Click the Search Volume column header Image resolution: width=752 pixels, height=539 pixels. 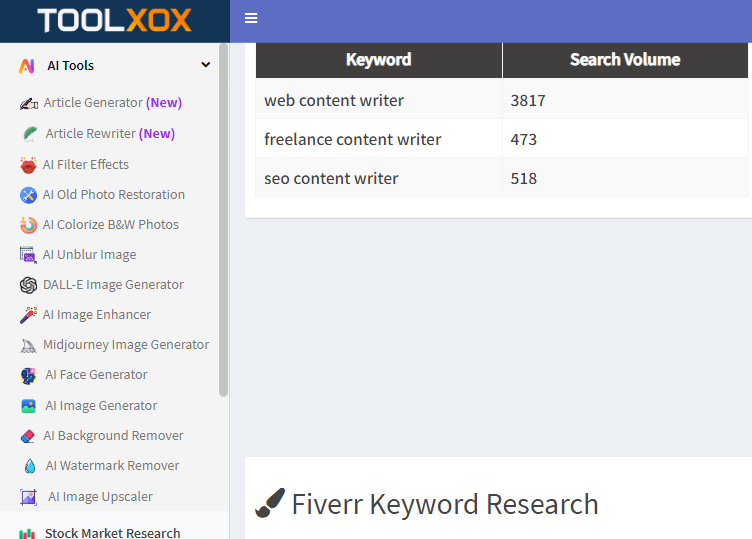(x=625, y=60)
